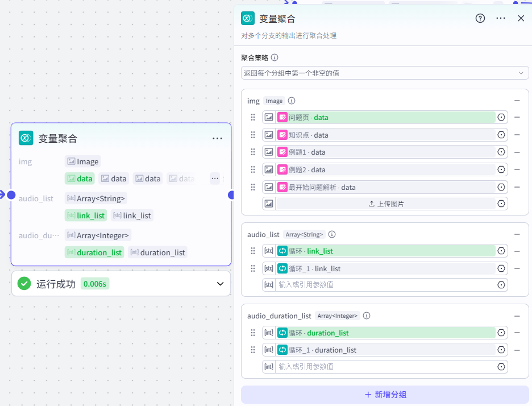
Task: Click the 循环_1 - duration_list reference field
Action: 386,350
